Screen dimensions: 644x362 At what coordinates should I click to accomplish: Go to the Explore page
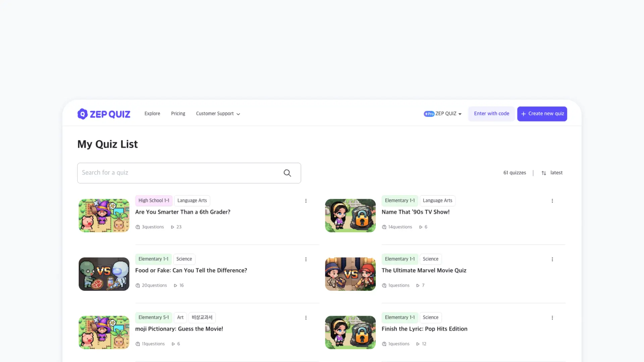click(x=152, y=114)
